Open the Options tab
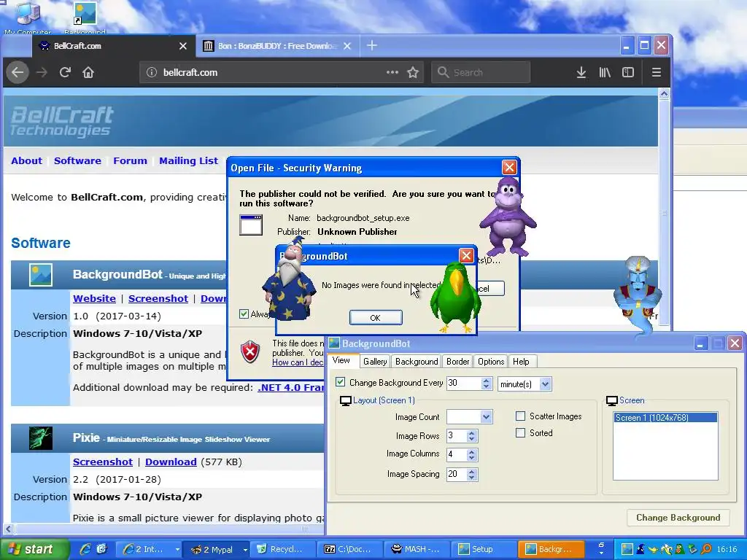 tap(491, 362)
